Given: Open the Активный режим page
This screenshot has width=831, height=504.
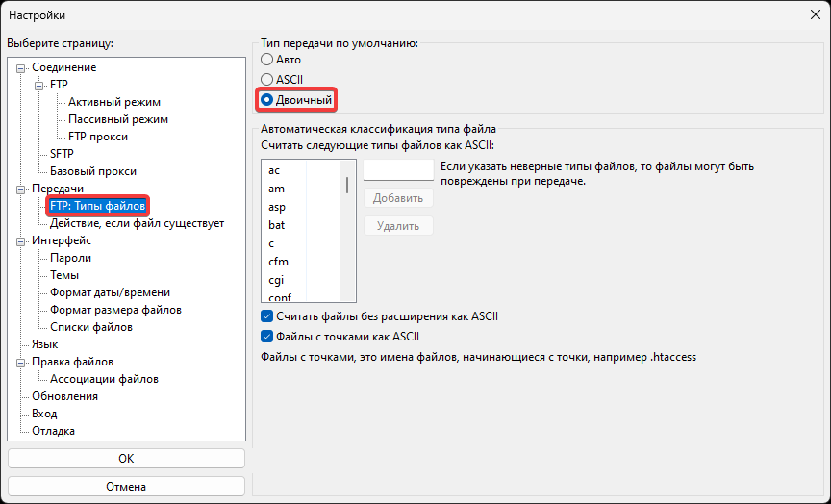Looking at the screenshot, I should (x=113, y=102).
